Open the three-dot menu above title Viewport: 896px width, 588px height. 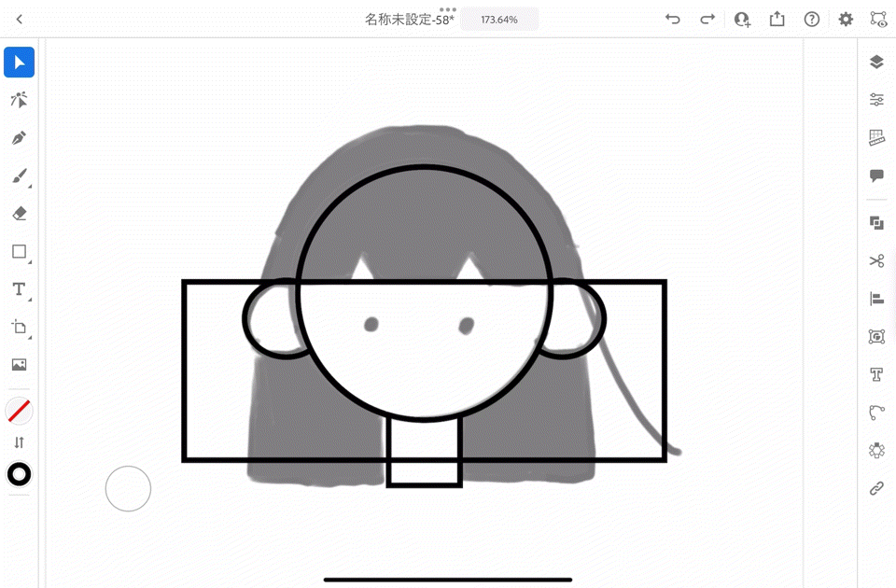click(448, 8)
